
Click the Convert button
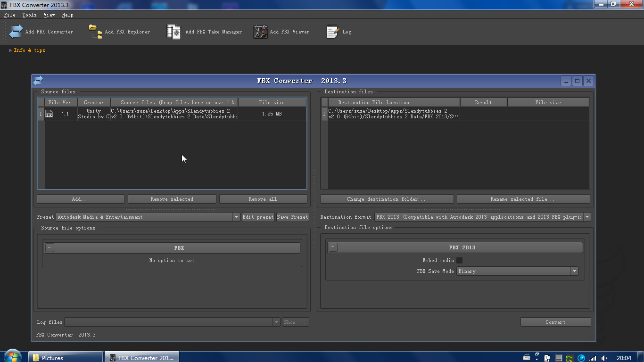[x=555, y=322]
